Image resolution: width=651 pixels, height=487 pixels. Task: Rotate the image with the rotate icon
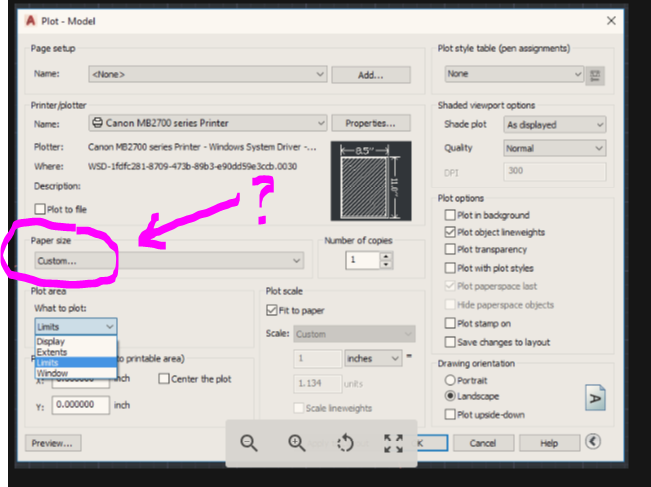pyautogui.click(x=345, y=443)
